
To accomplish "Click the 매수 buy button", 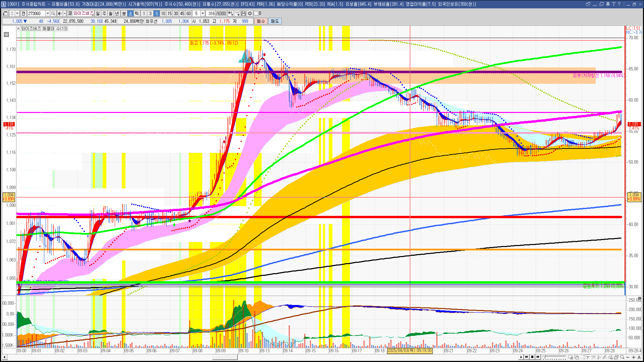I will 261,21.
